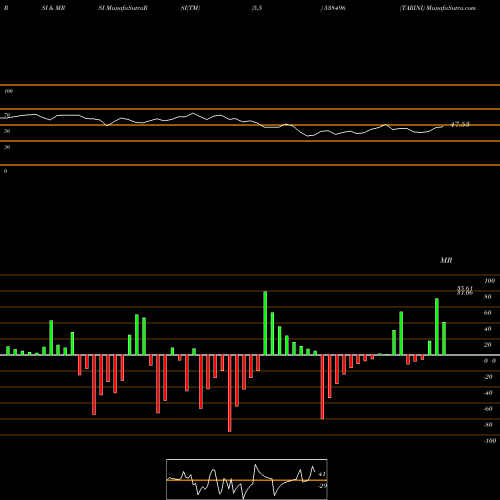Image resolution: width=500 pixels, height=500 pixels.
Task: Click the MR axis label -20
Action: [x=488, y=377]
